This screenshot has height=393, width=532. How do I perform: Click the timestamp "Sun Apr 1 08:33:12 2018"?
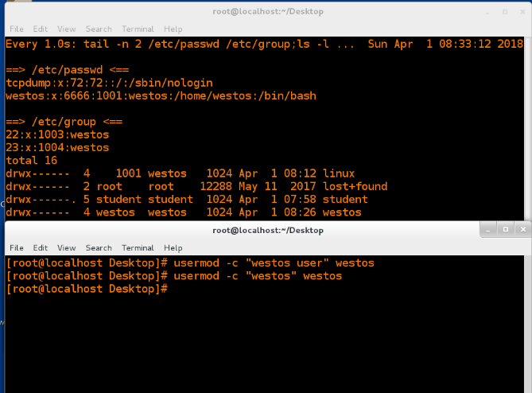[x=445, y=44]
